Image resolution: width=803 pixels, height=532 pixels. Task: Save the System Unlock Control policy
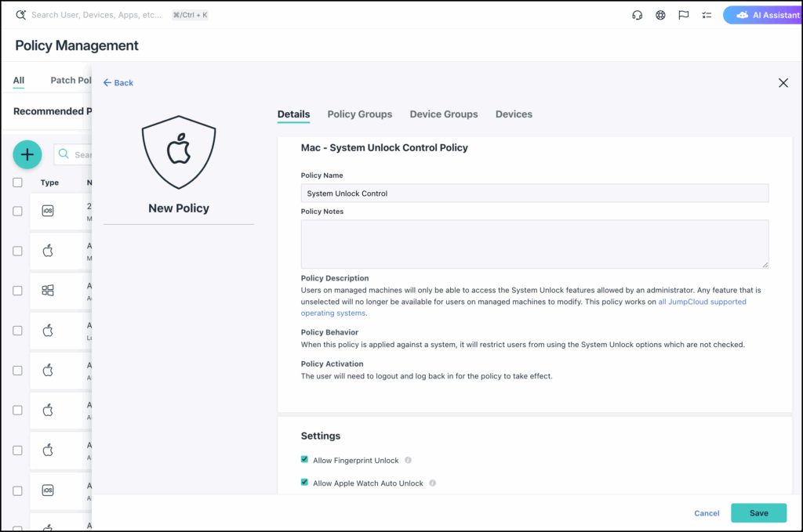[758, 513]
